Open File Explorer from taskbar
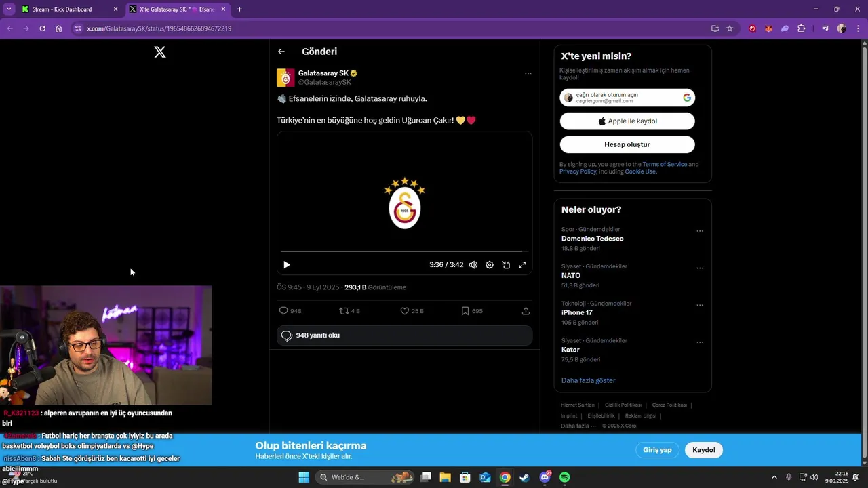Screen dimensions: 868x488 (x=446, y=477)
